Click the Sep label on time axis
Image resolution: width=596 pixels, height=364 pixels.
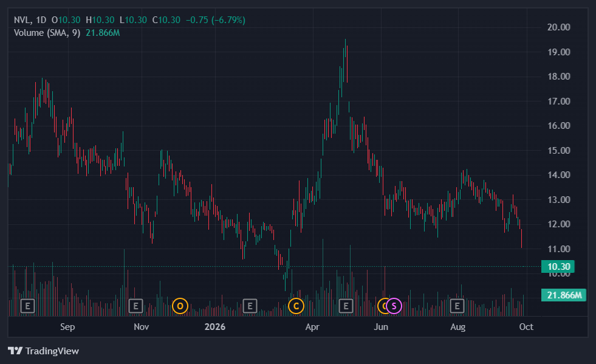67,327
